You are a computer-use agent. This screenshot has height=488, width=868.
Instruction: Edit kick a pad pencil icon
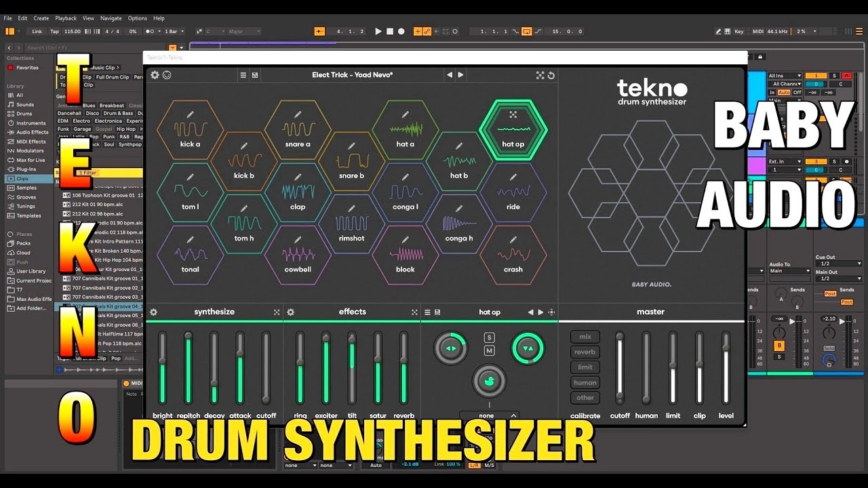pyautogui.click(x=191, y=114)
